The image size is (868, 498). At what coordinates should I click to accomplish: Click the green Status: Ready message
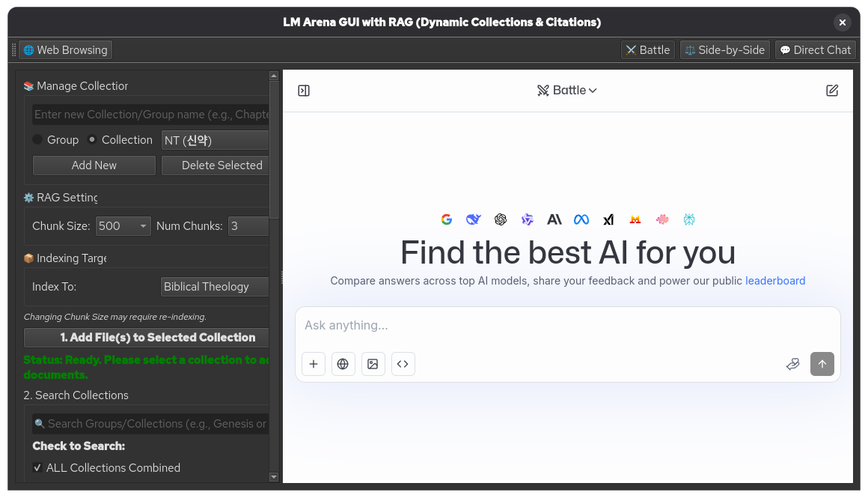tap(146, 367)
